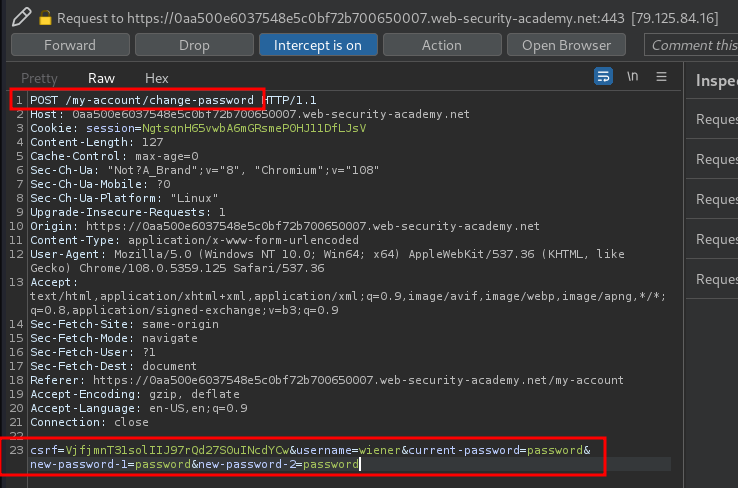738x488 pixels.
Task: Click the Sec-Ch-Ua-Mobile: ?0 line
Action: [100, 184]
